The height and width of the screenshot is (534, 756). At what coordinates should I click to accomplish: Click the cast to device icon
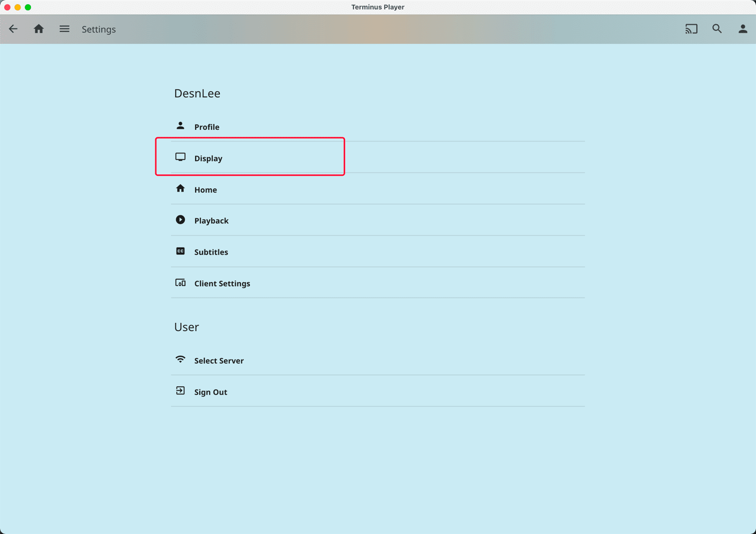pos(691,29)
